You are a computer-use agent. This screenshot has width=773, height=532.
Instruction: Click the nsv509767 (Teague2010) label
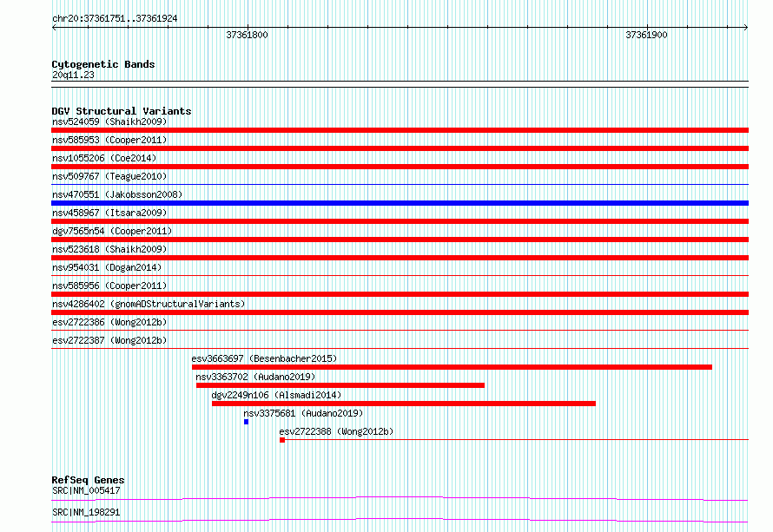(109, 176)
